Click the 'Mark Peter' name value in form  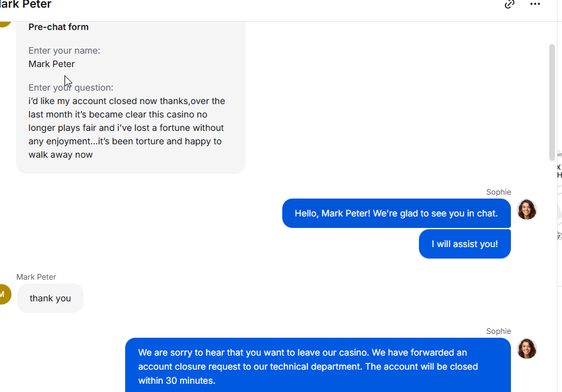pyautogui.click(x=52, y=64)
